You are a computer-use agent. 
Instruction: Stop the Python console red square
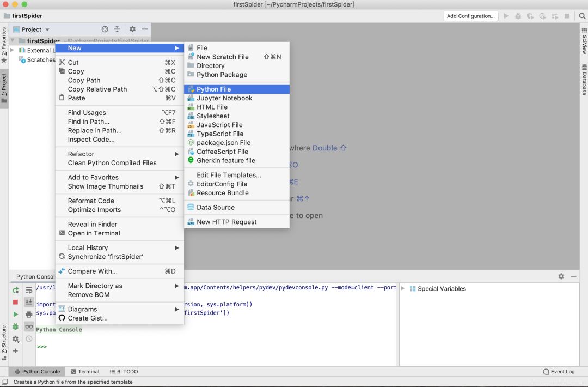tap(15, 302)
